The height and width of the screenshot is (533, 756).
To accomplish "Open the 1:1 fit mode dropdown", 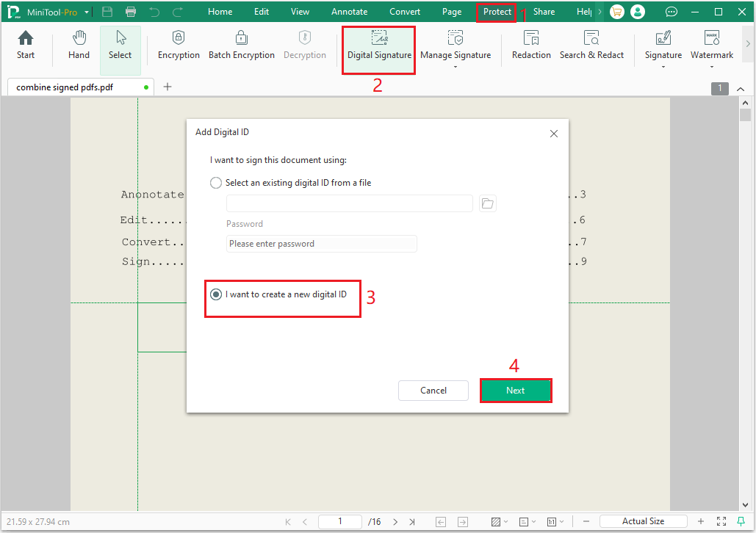I will click(555, 521).
